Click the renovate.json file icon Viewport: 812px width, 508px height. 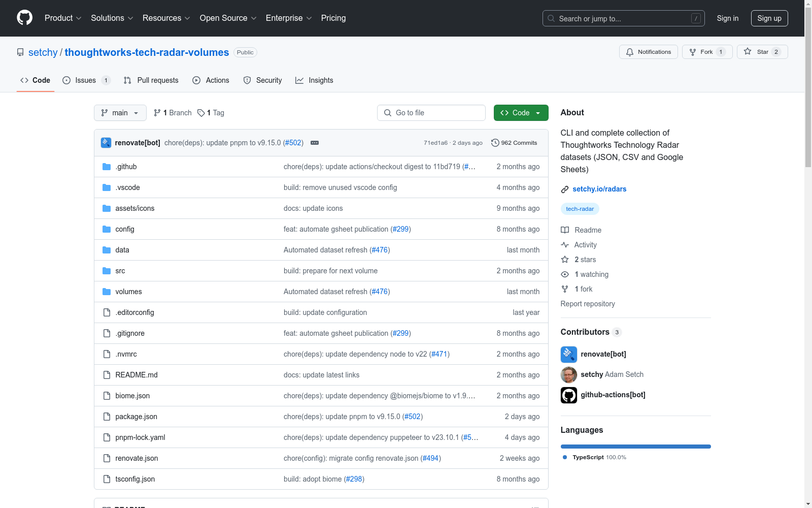[107, 458]
